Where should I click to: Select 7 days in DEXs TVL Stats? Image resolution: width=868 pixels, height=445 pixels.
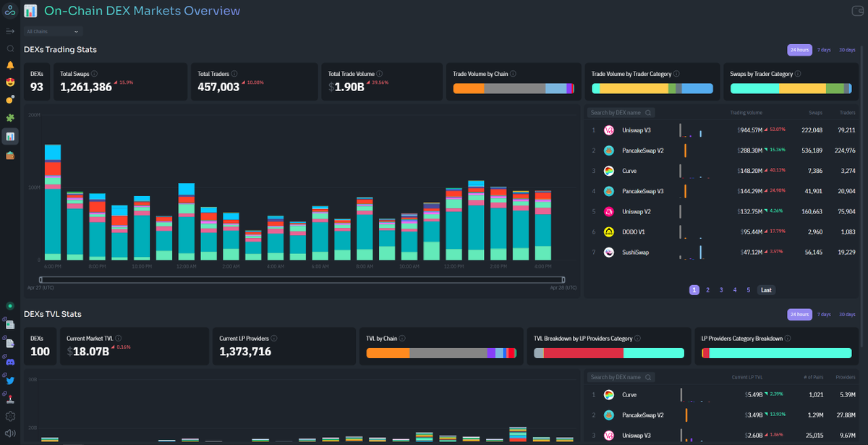pos(824,314)
